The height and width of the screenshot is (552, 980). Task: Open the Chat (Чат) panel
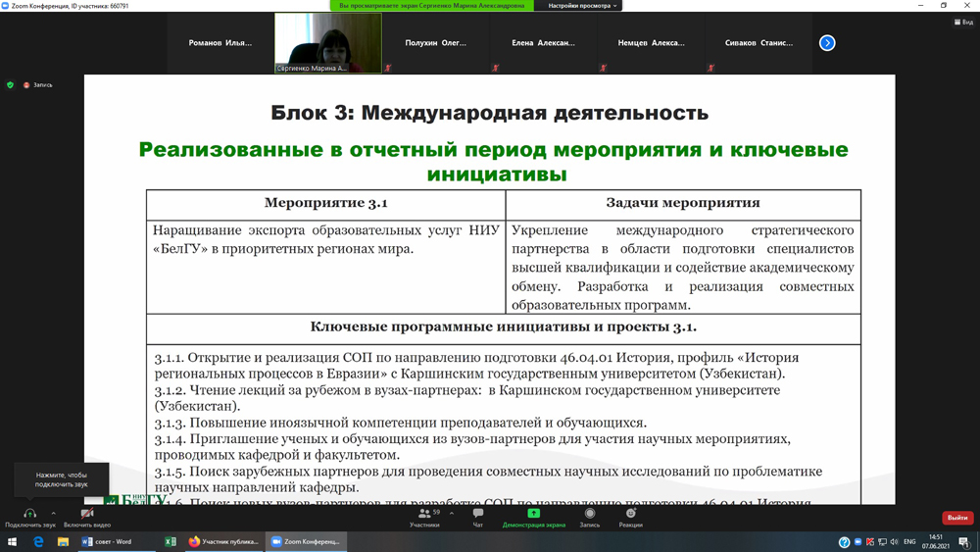click(x=478, y=515)
